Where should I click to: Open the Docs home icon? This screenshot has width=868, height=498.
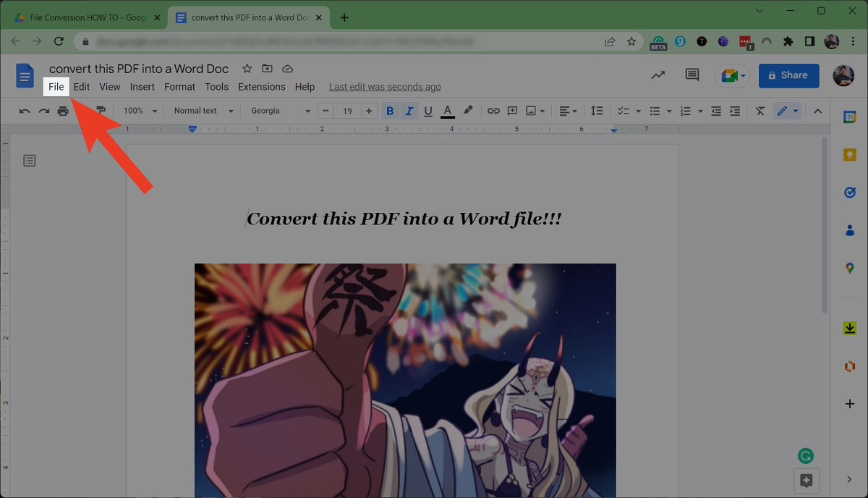click(25, 75)
